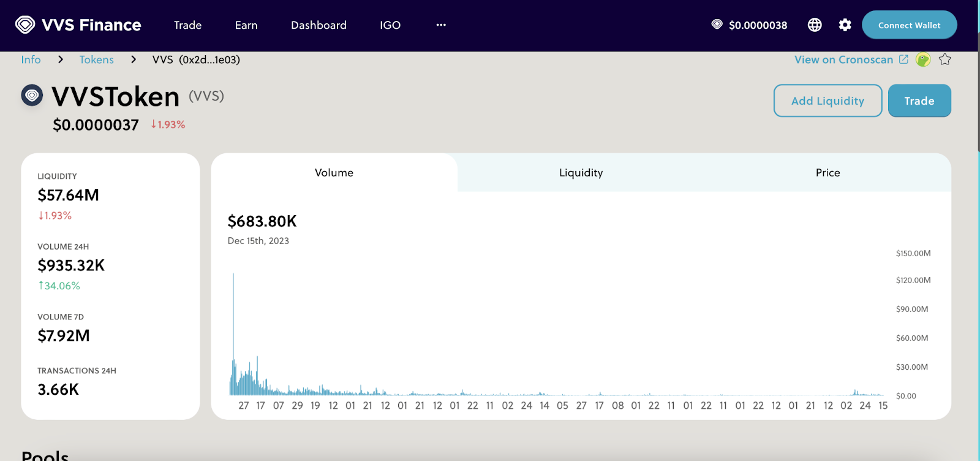Image resolution: width=980 pixels, height=461 pixels.
Task: Go to Info breadcrumb link
Action: [31, 59]
